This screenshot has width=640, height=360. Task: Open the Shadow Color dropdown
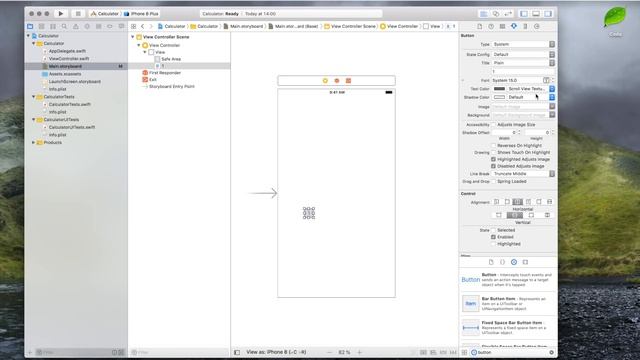click(552, 97)
